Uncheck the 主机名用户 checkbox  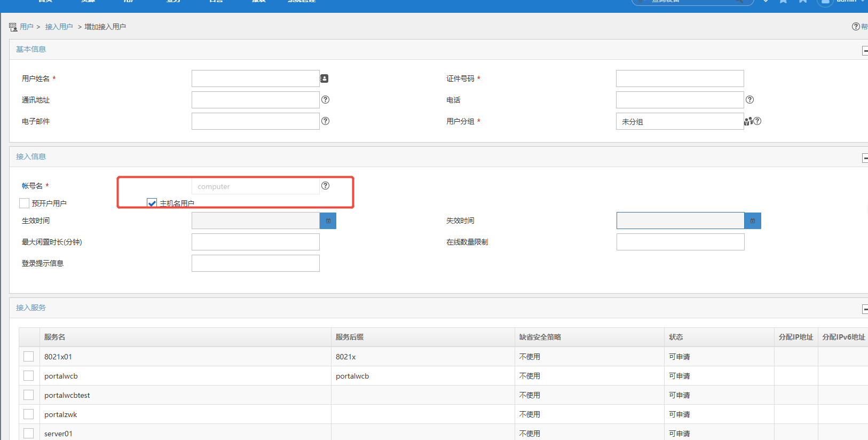coord(152,203)
